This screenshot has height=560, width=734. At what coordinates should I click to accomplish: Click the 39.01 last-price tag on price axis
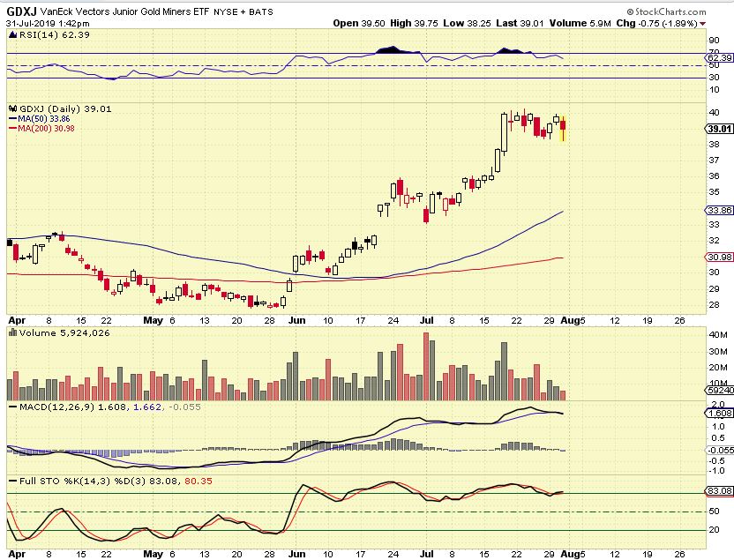pyautogui.click(x=720, y=129)
